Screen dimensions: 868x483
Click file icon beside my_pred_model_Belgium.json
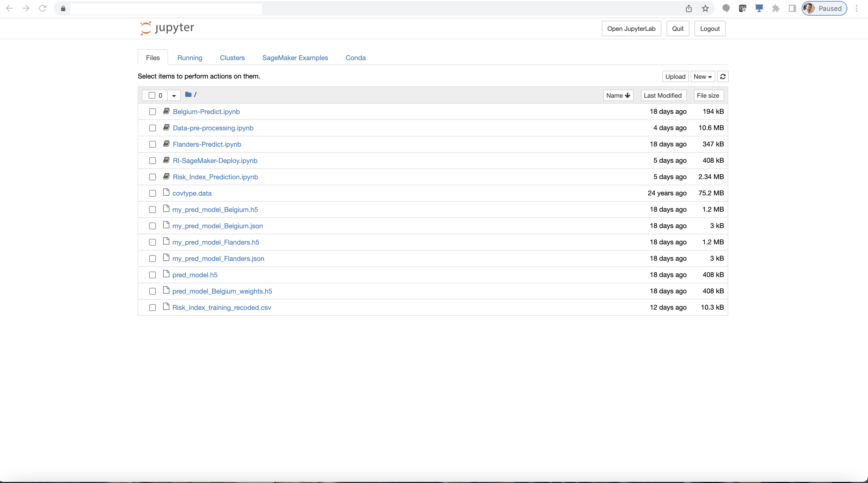point(166,225)
